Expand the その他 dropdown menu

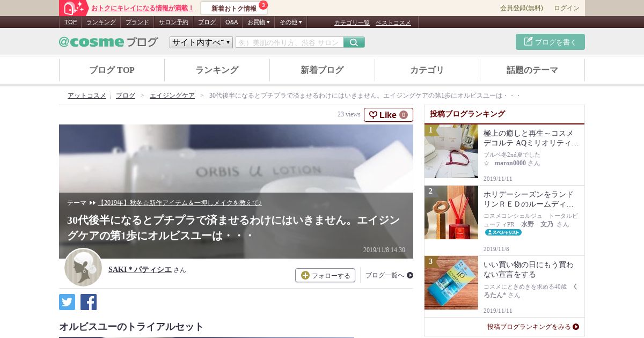pos(290,22)
